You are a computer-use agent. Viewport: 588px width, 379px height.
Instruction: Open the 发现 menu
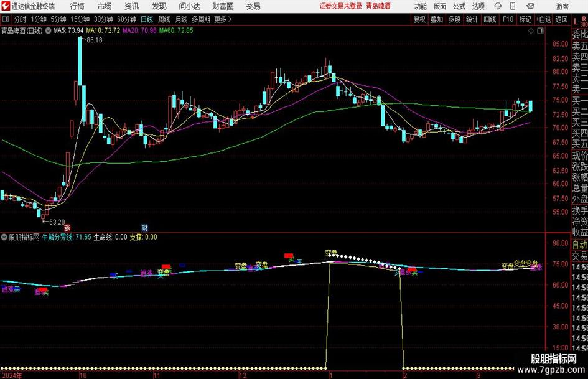(159, 6)
